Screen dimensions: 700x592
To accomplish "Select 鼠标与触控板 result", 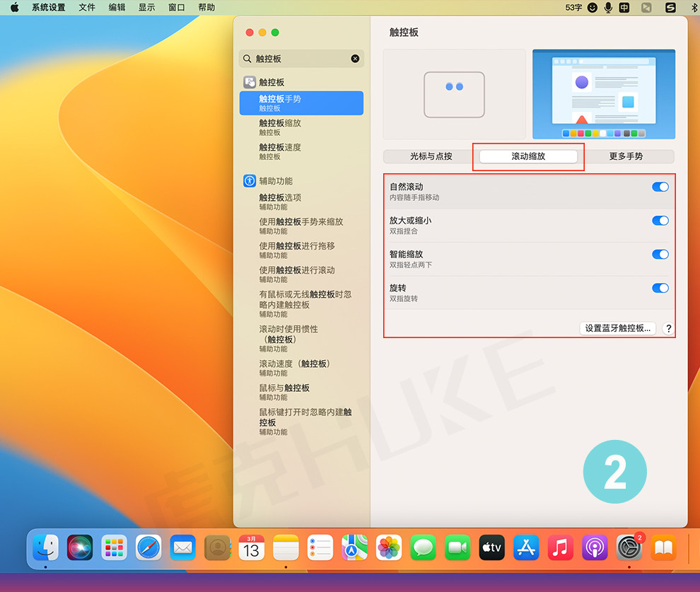I will coord(301,392).
